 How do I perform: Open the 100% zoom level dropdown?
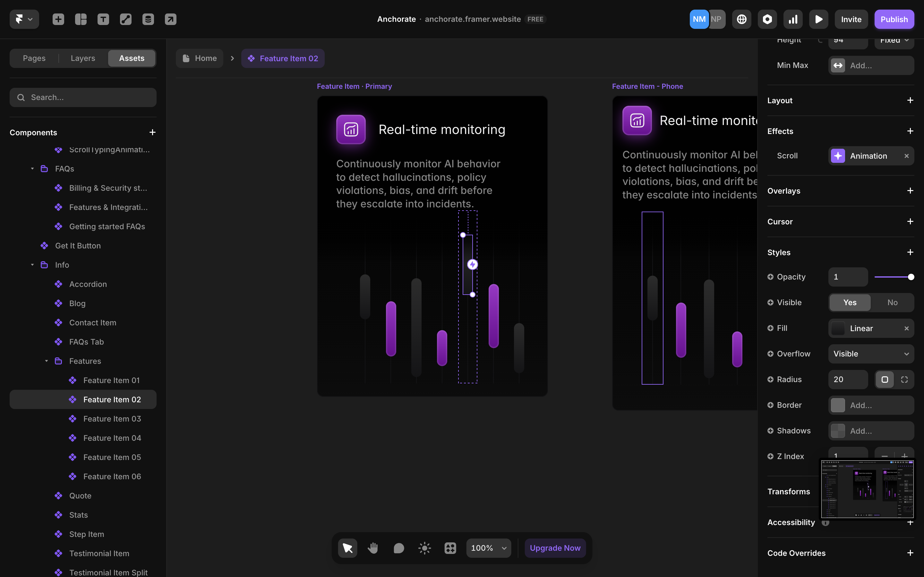pos(488,548)
